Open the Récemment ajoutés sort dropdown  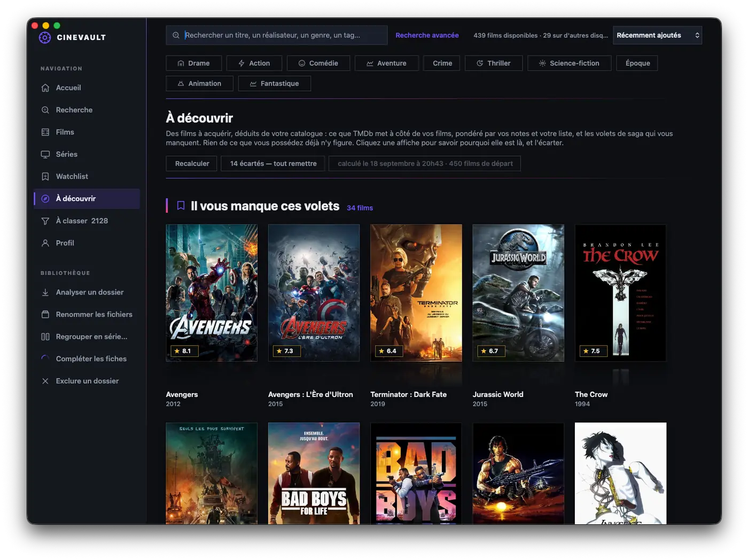tap(657, 35)
